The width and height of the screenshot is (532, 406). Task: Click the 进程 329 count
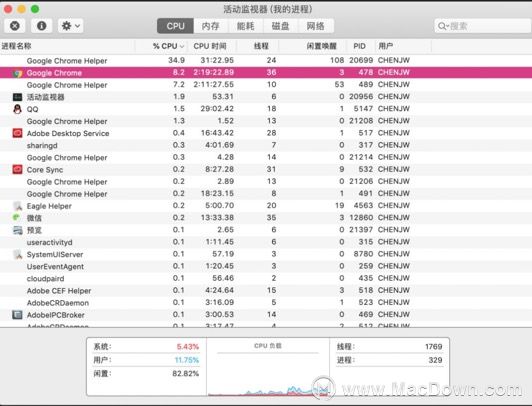click(x=435, y=360)
